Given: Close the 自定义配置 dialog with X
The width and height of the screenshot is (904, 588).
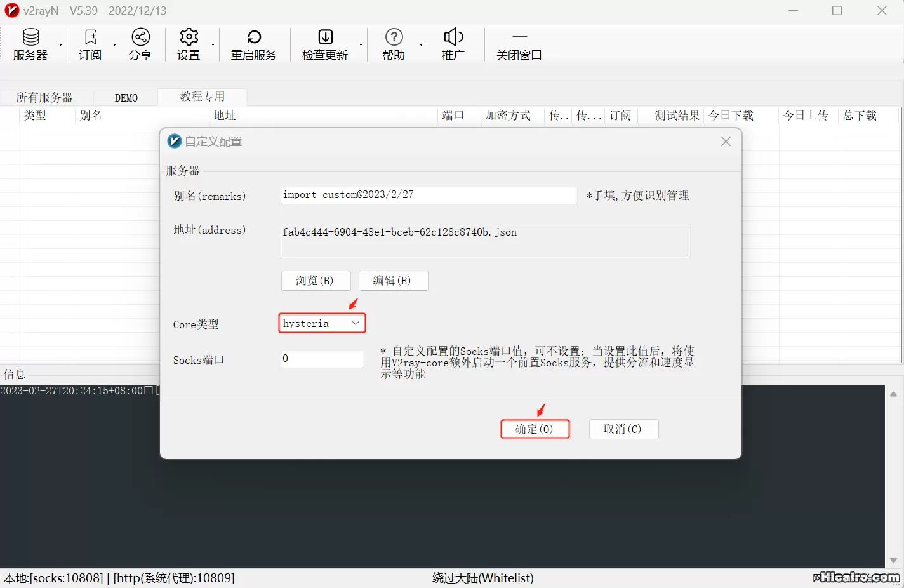Looking at the screenshot, I should tap(726, 141).
